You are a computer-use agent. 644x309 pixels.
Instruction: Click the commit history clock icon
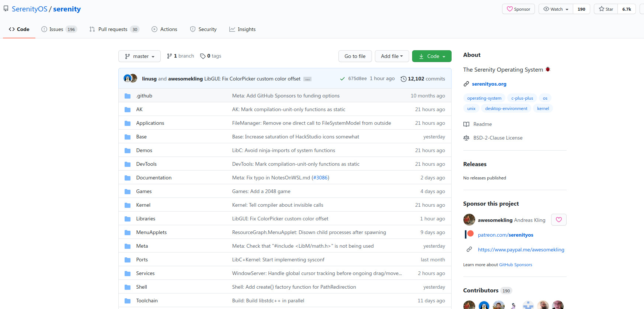click(x=403, y=79)
